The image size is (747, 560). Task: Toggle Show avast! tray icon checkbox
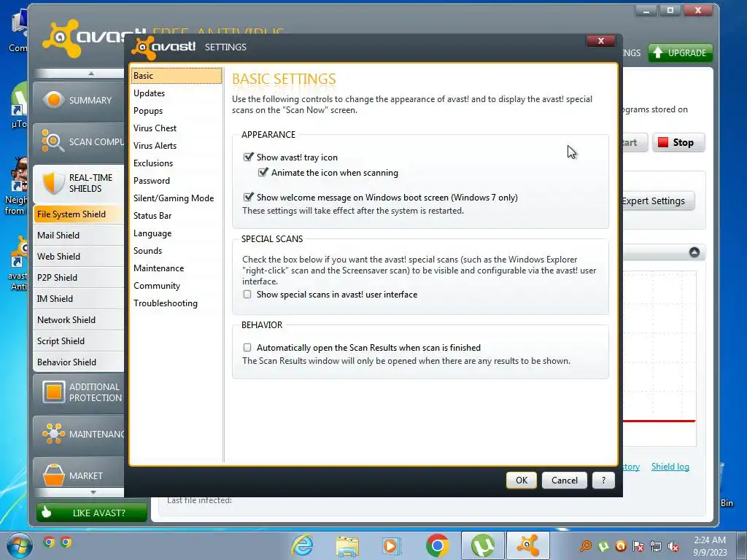[x=248, y=157]
